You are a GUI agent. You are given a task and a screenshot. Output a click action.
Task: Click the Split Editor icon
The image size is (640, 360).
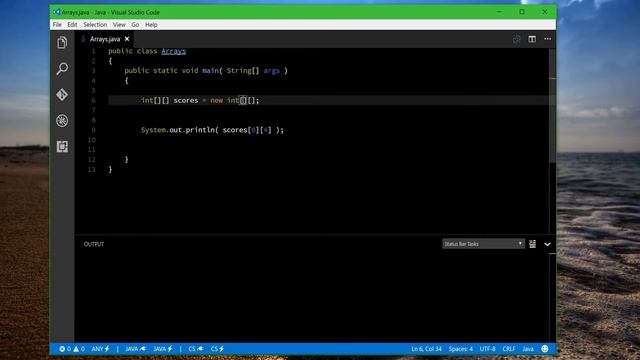pyautogui.click(x=532, y=39)
